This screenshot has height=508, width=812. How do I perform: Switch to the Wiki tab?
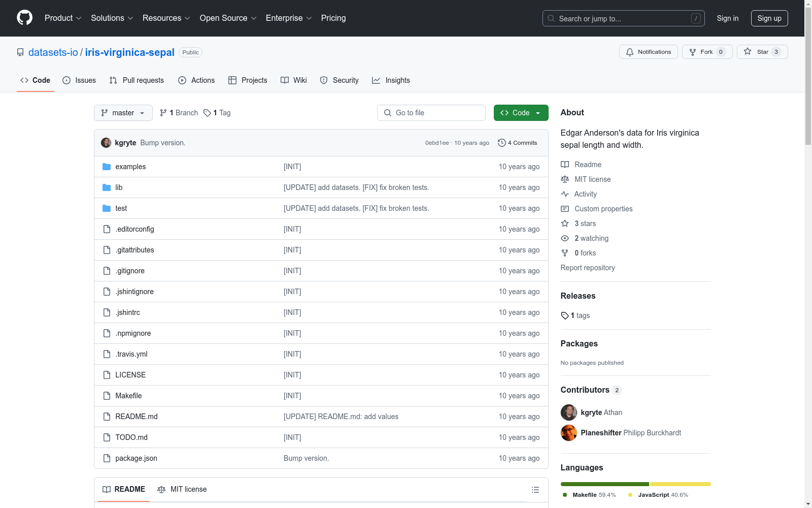[294, 80]
